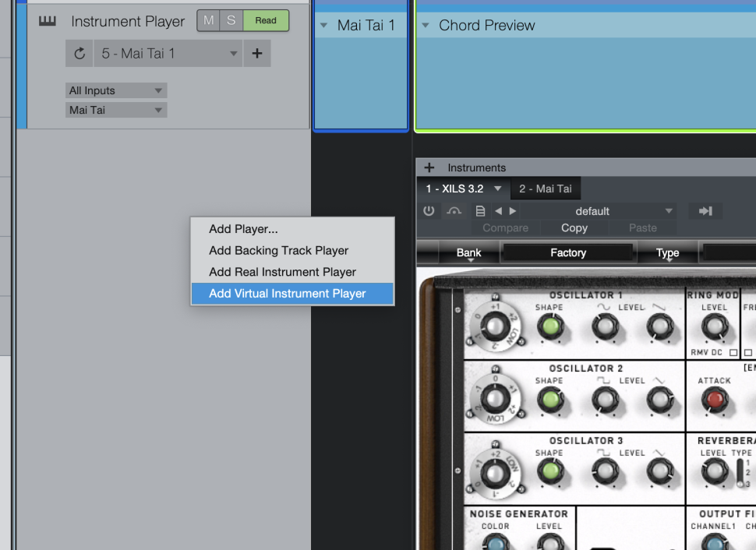This screenshot has height=550, width=756.
Task: Click the plus button next to 5 - Mai Tai 1
Action: [256, 54]
